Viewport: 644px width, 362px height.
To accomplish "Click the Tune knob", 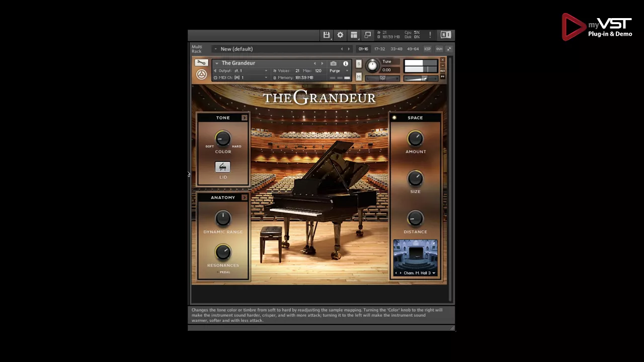I will [x=372, y=66].
